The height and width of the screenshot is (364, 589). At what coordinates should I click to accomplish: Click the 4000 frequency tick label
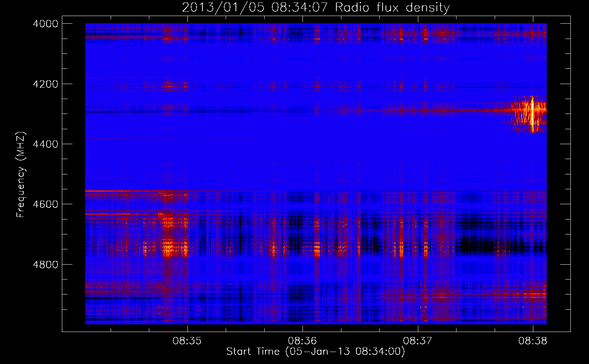46,24
